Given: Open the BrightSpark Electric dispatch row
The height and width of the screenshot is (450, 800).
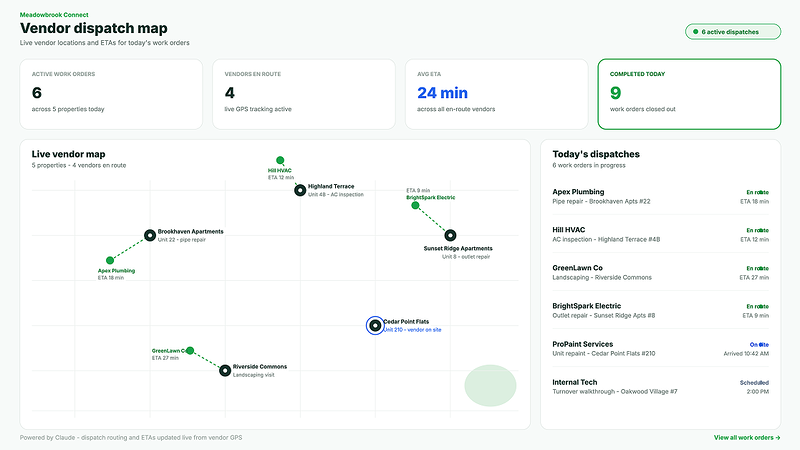Looking at the screenshot, I should pyautogui.click(x=660, y=310).
